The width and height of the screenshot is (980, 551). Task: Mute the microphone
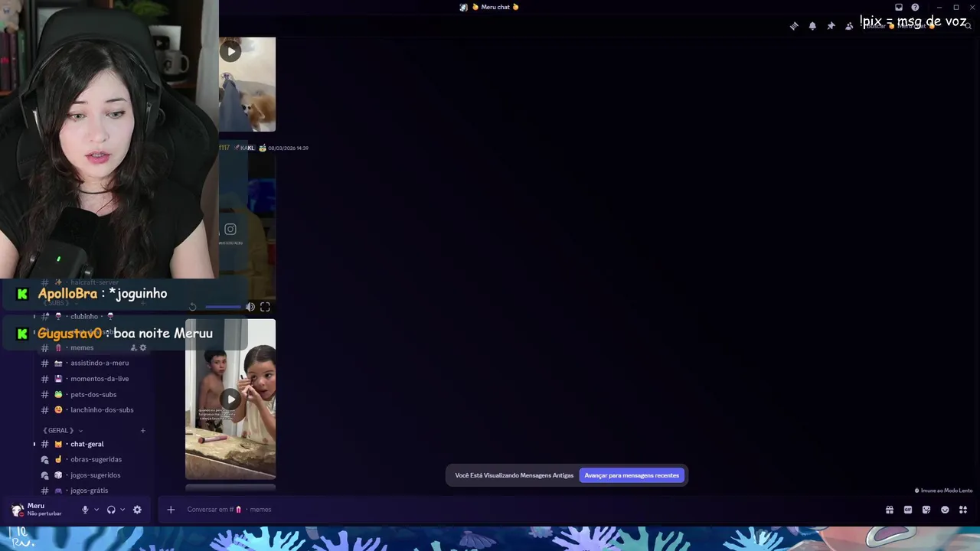point(85,510)
